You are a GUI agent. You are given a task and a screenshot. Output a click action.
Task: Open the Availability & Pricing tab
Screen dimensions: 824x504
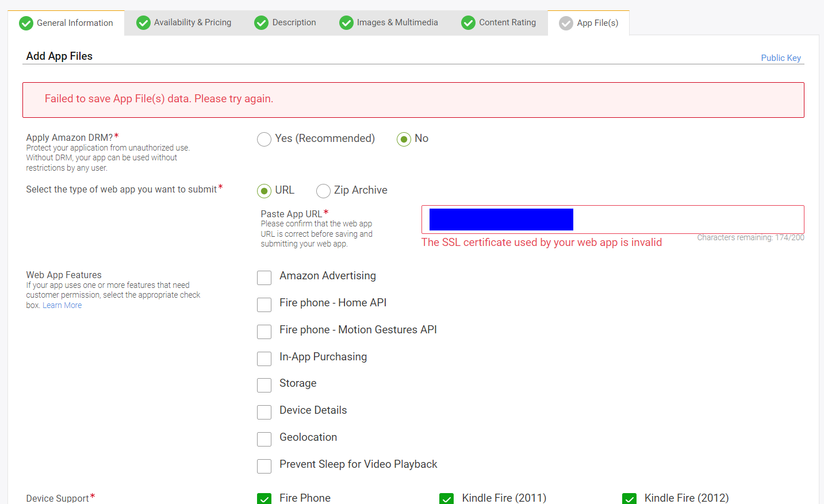pyautogui.click(x=183, y=22)
